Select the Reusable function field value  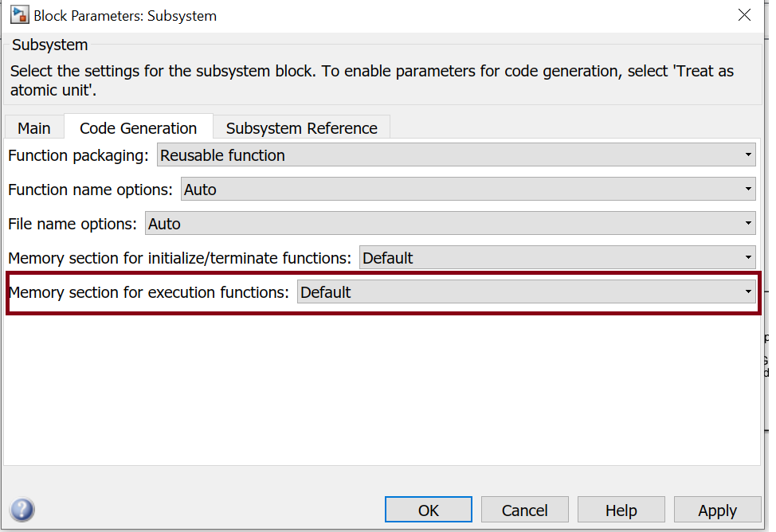(x=221, y=155)
